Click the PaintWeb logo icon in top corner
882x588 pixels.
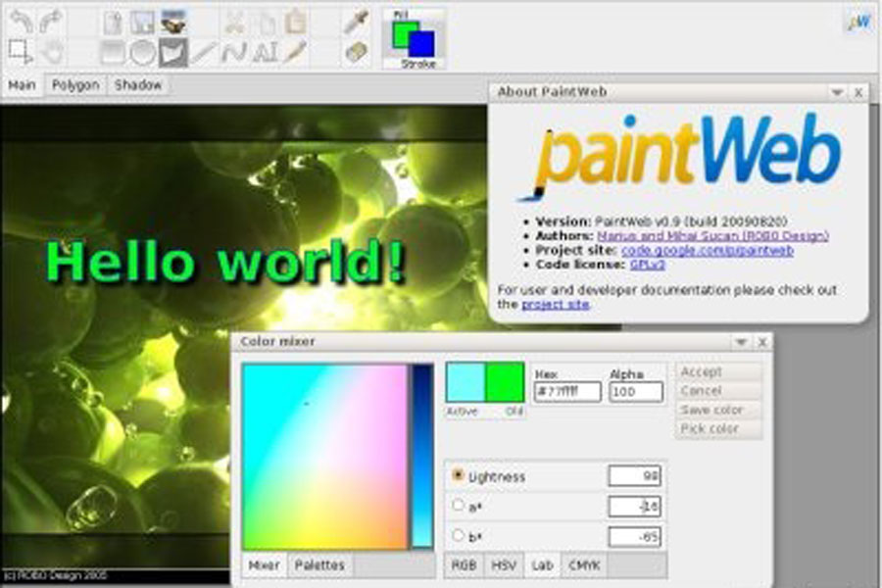tap(858, 22)
